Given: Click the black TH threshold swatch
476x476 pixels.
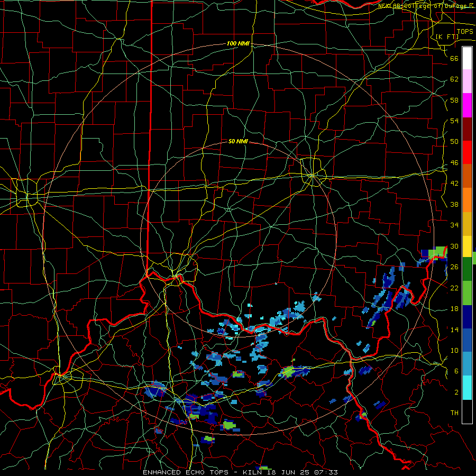Looking at the screenshot, I should coord(467,411).
